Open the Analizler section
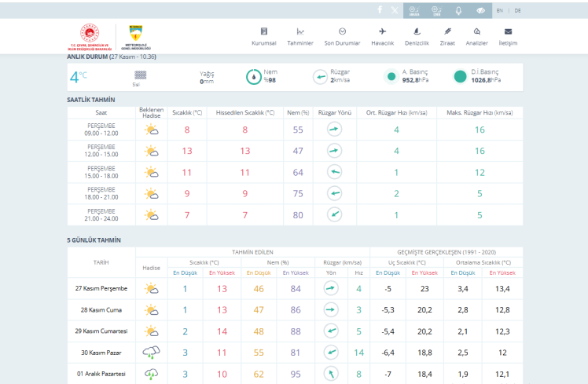Viewport: 588px width, 384px height. pyautogui.click(x=477, y=36)
